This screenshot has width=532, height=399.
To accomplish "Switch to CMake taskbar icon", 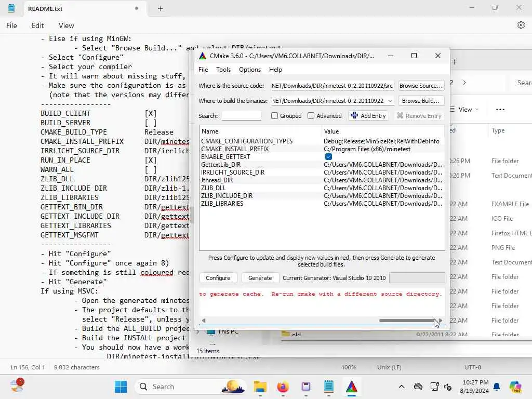I will (352, 387).
